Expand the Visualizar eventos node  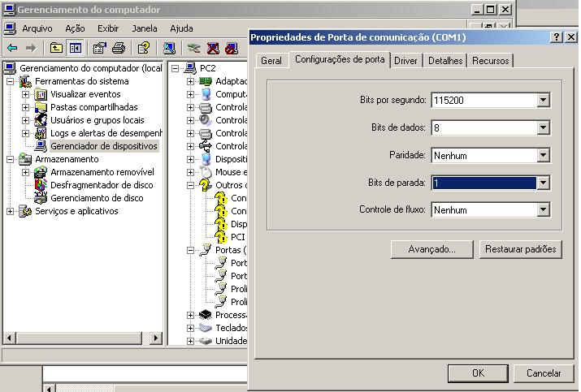click(x=25, y=94)
